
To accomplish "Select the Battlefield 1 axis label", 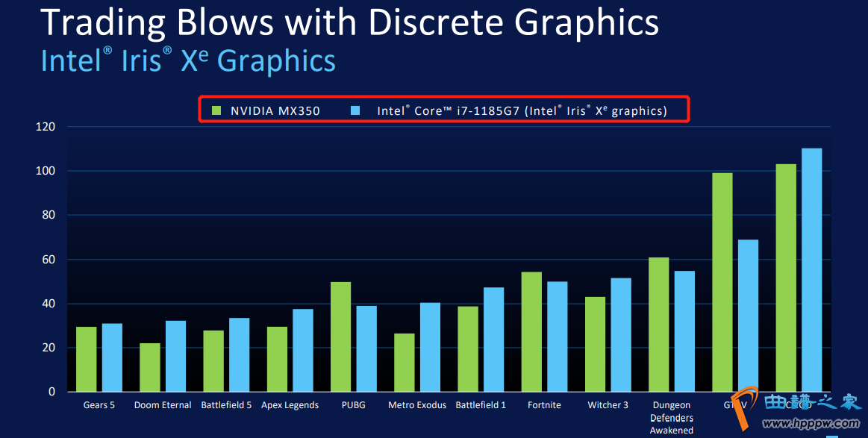I will [481, 405].
